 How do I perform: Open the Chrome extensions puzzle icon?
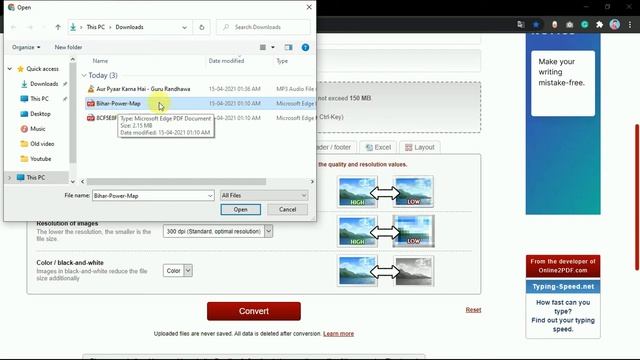599,24
